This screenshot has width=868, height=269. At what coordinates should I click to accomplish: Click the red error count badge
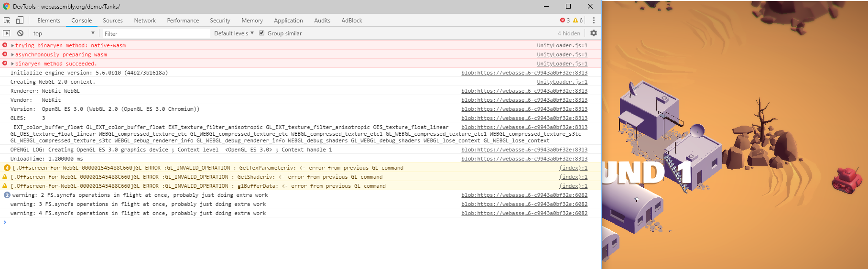click(x=565, y=21)
